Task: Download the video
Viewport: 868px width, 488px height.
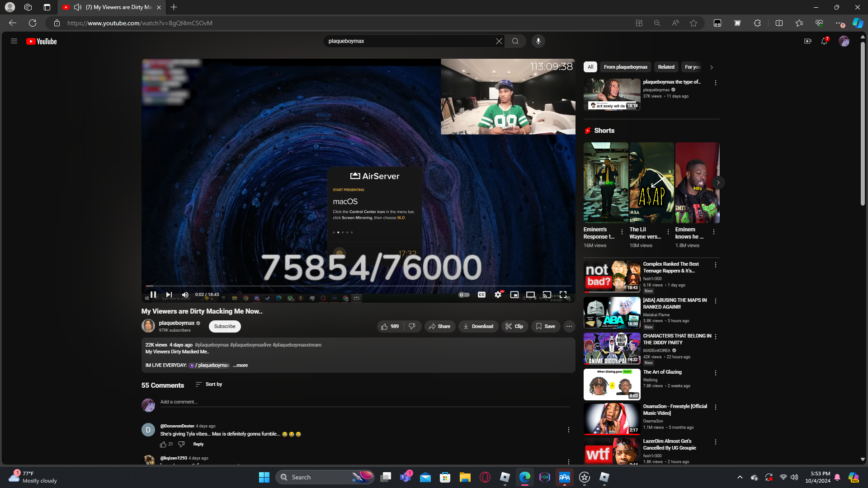Action: [478, 326]
